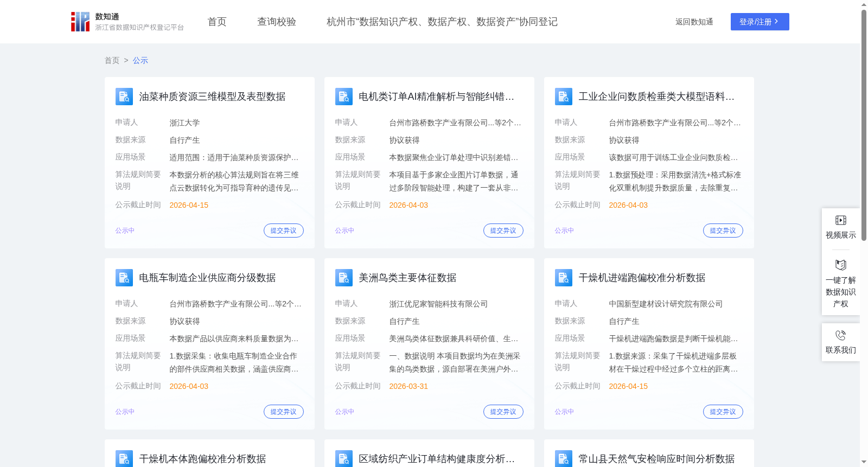Go to the 首页 nav tab
This screenshot has width=868, height=467.
[217, 22]
